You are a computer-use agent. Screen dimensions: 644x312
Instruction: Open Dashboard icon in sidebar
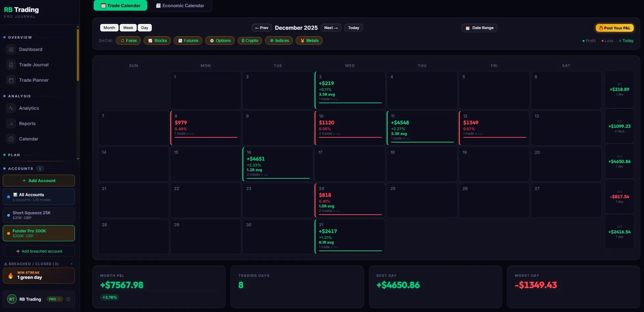[x=11, y=50]
